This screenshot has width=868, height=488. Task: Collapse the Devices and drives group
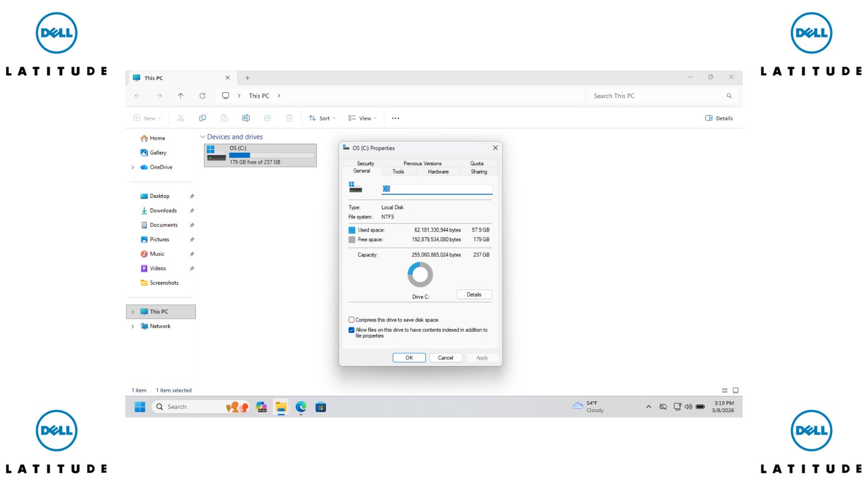pyautogui.click(x=203, y=137)
